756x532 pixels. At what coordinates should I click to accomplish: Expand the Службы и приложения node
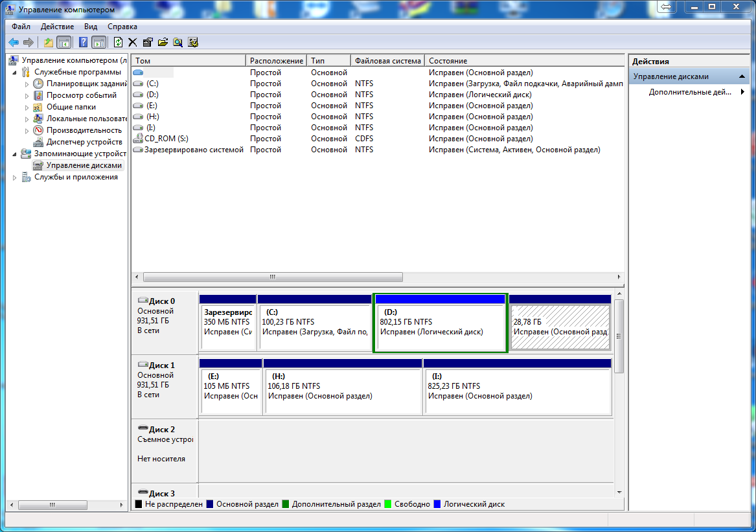(15, 177)
